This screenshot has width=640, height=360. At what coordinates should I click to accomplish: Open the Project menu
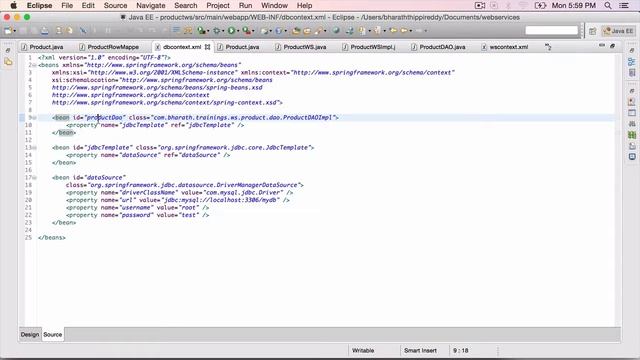point(218,6)
